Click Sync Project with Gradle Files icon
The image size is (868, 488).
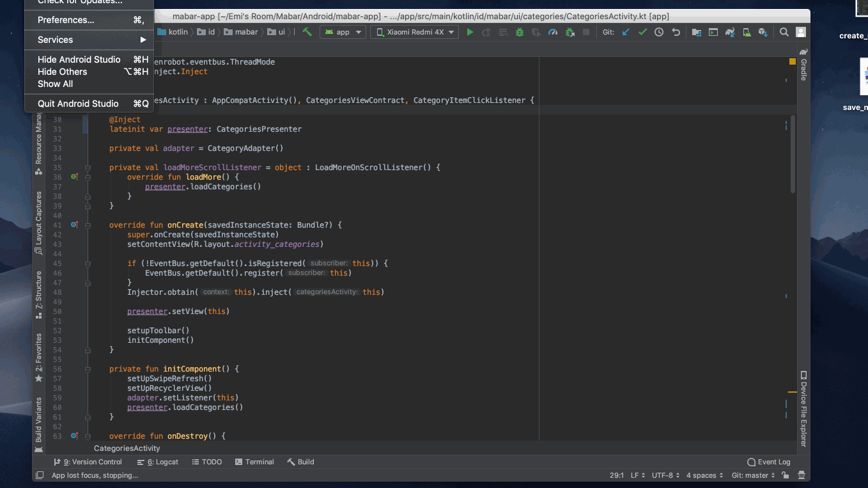coord(729,32)
